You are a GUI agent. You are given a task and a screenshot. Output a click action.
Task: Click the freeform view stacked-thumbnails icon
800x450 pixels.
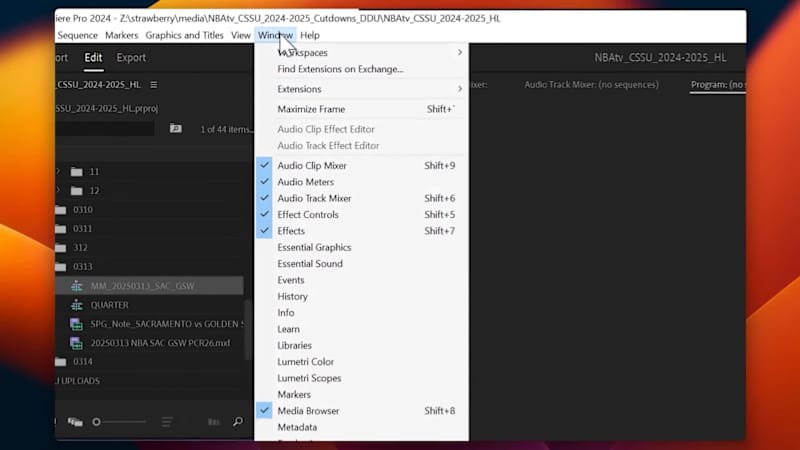[x=76, y=422]
